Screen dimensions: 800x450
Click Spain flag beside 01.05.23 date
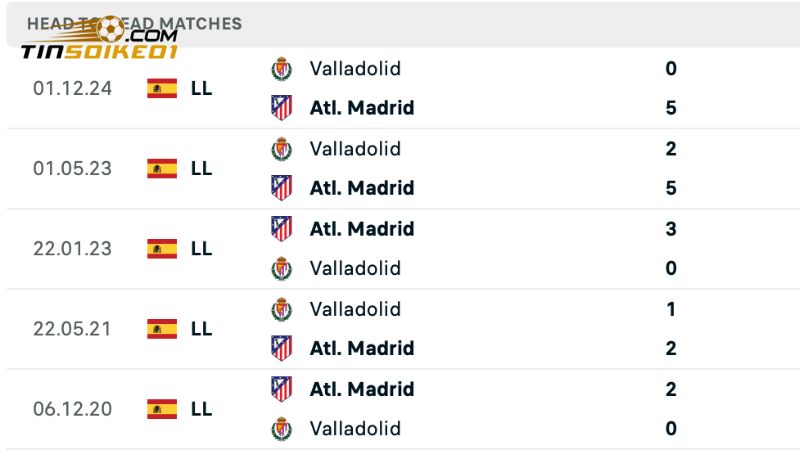[x=162, y=168]
